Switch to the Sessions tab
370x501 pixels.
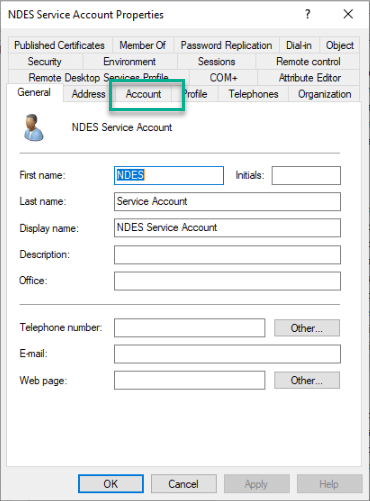tap(217, 61)
